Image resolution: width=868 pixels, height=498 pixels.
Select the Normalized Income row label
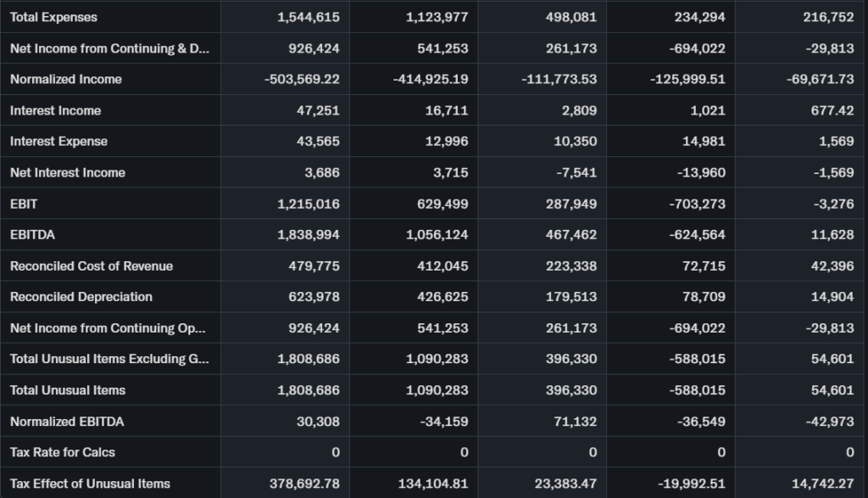65,79
